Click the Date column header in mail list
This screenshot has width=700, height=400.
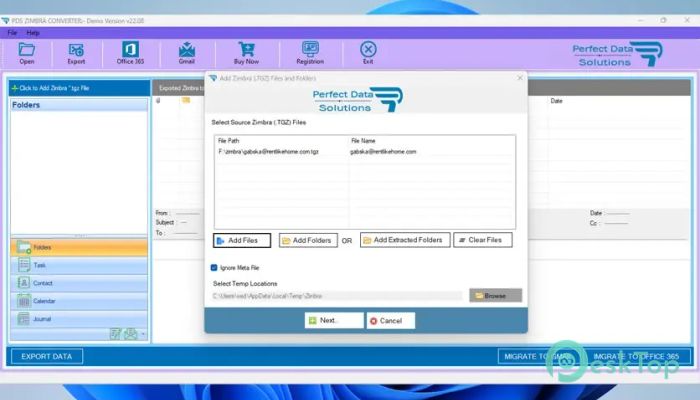(x=556, y=101)
